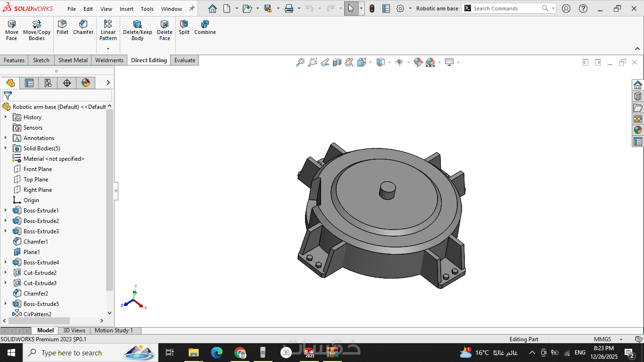
Task: Open the Move/Copy Bodies tool
Action: click(37, 30)
